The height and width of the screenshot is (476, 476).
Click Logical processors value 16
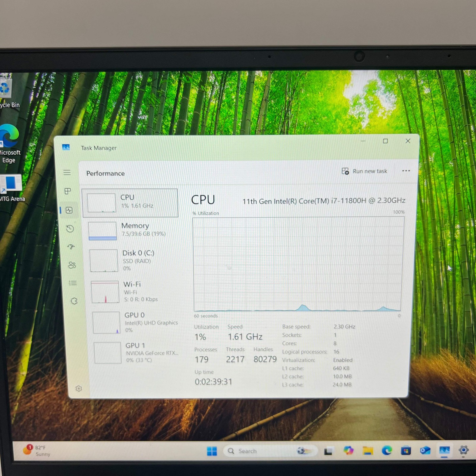tap(336, 352)
